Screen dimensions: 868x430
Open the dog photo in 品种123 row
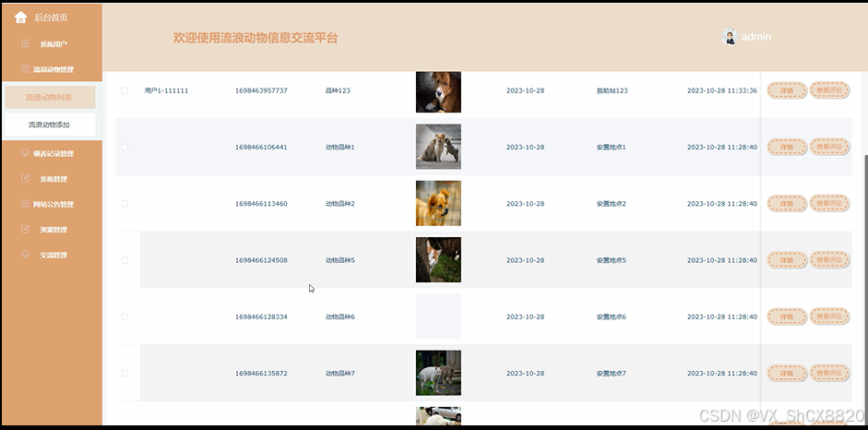click(x=438, y=92)
